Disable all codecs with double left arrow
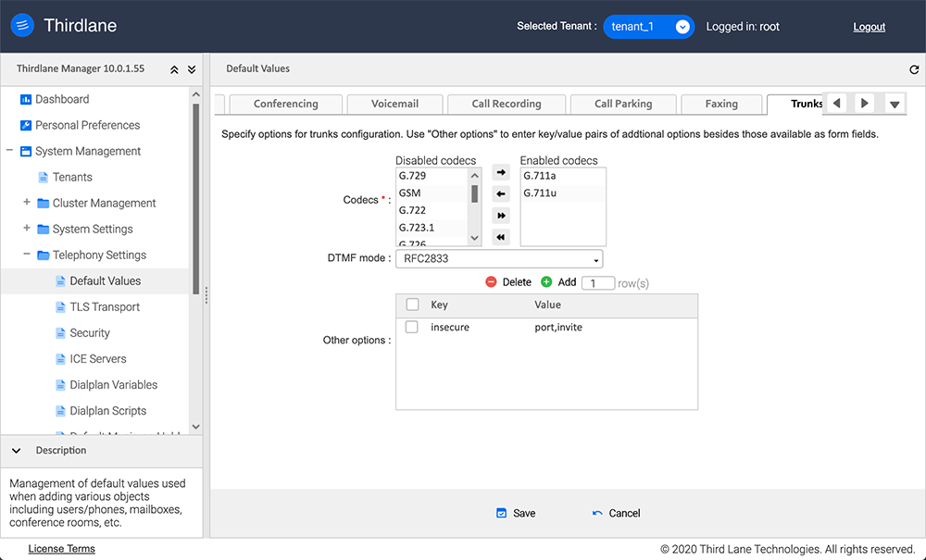Viewport: 926px width, 560px height. pos(501,237)
